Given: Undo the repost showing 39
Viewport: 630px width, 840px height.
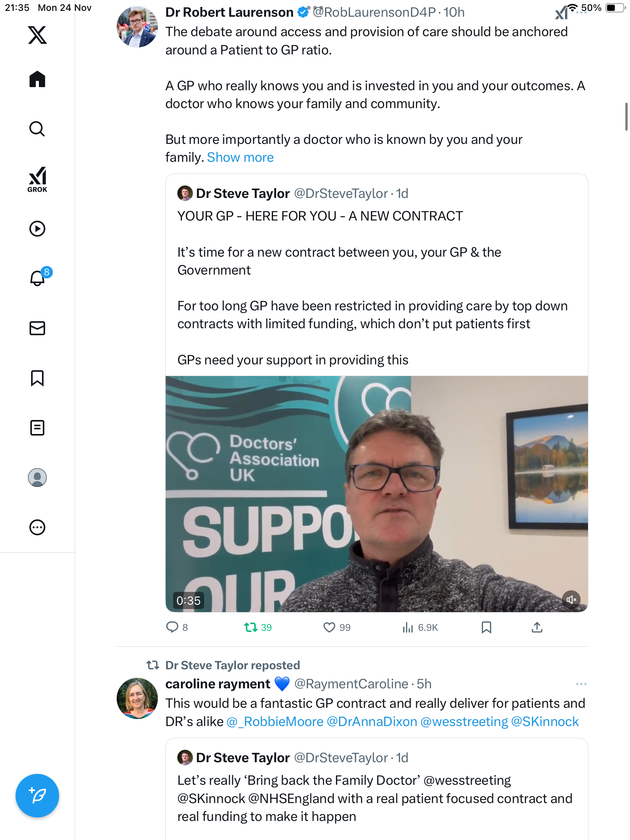Looking at the screenshot, I should (x=251, y=627).
